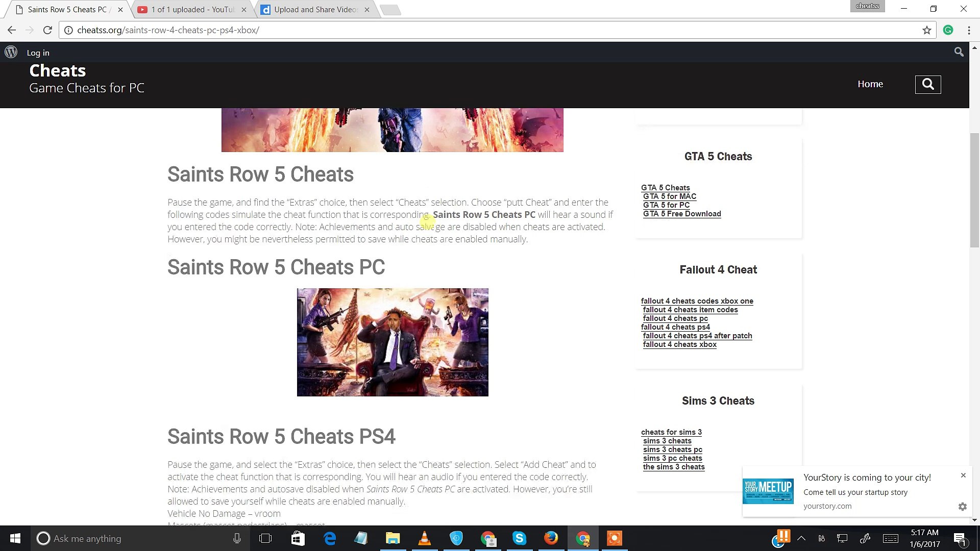Click the site header search button
The height and width of the screenshot is (551, 980).
point(927,84)
